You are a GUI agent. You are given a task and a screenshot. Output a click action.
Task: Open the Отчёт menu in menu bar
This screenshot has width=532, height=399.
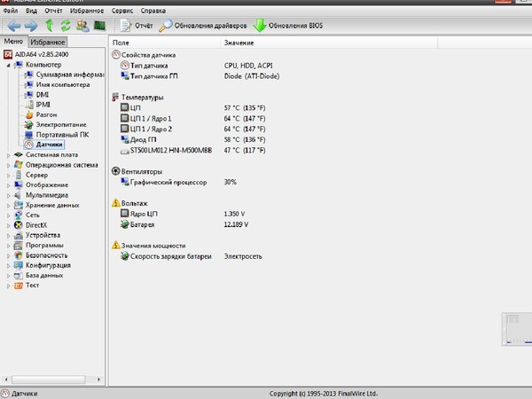tap(53, 11)
